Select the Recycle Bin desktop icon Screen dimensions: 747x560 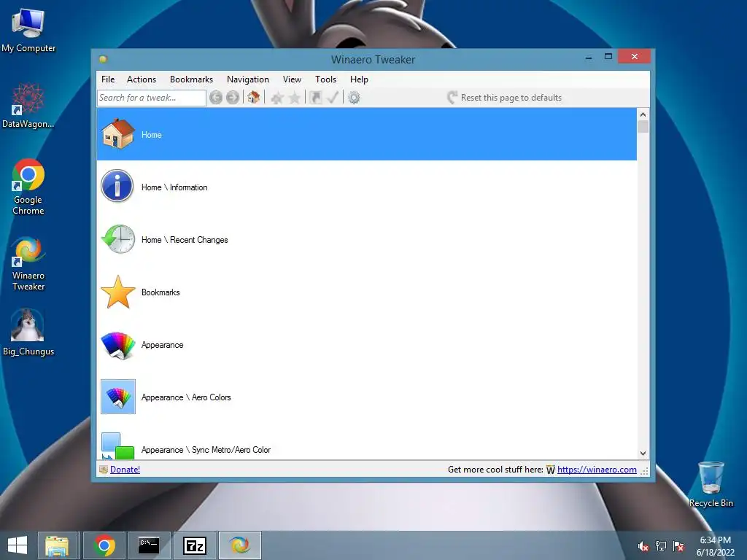point(711,484)
